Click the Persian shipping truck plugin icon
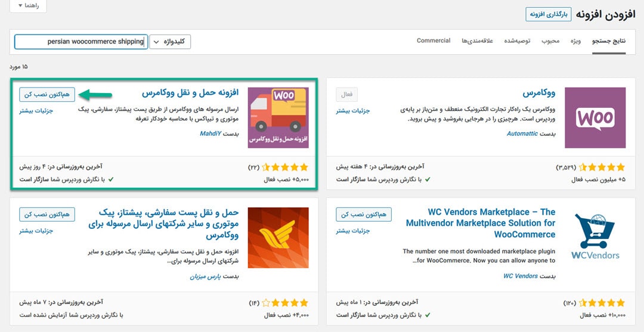The width and height of the screenshot is (644, 332). click(x=278, y=117)
